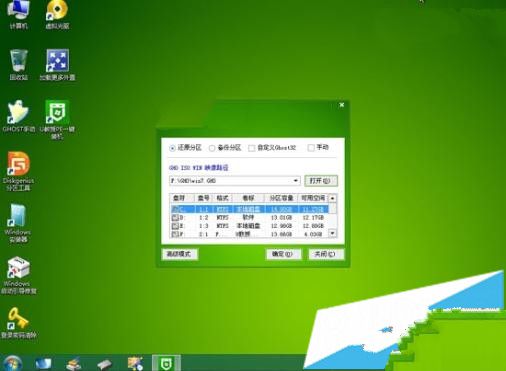
Task: Click the OK confirm button
Action: (283, 254)
